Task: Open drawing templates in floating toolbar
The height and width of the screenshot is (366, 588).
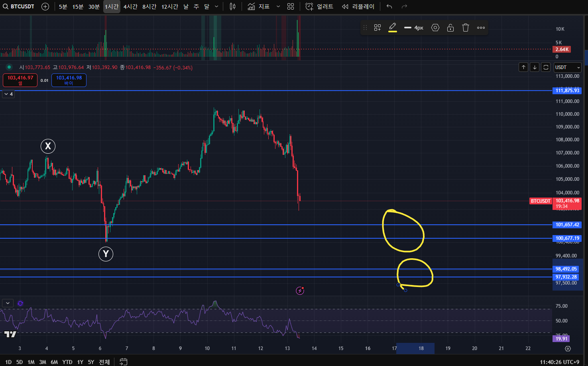Action: [378, 28]
